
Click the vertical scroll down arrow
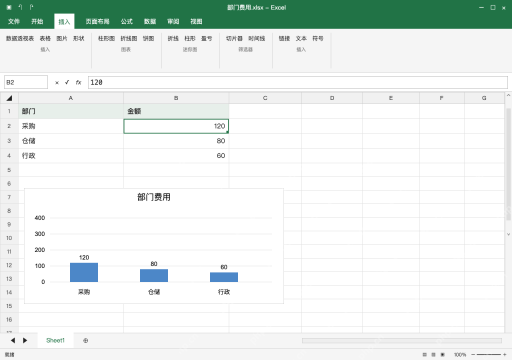click(508, 234)
